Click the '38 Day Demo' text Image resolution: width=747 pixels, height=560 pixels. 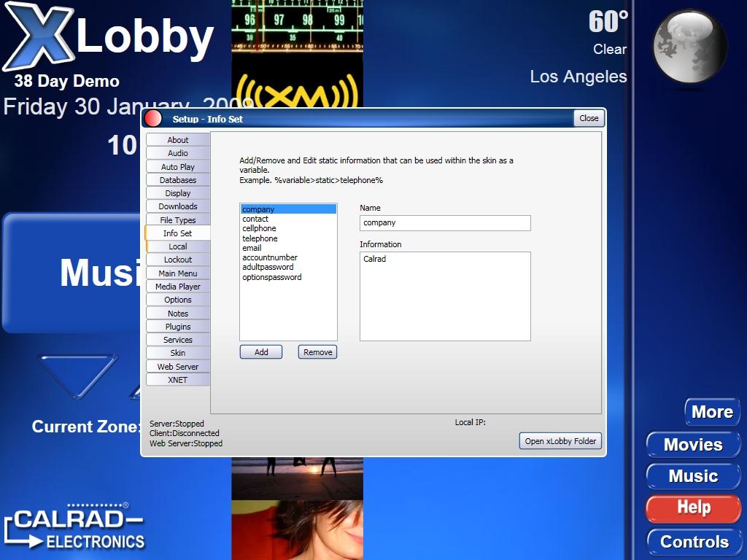pos(66,81)
